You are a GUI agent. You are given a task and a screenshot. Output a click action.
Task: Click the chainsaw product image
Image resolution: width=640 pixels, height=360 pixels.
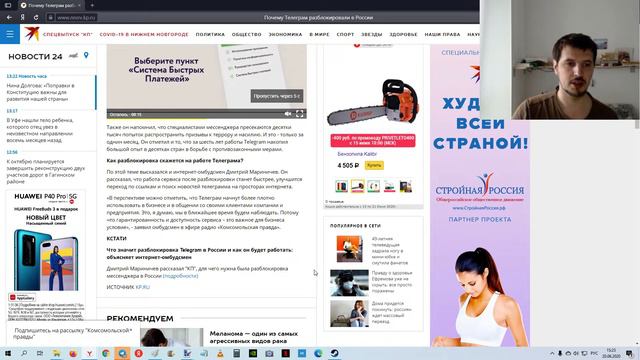click(373, 103)
